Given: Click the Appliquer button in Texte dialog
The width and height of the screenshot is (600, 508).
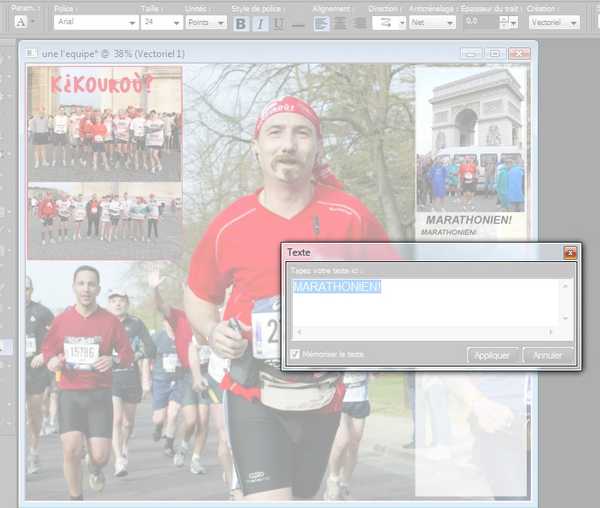Looking at the screenshot, I should [x=492, y=355].
